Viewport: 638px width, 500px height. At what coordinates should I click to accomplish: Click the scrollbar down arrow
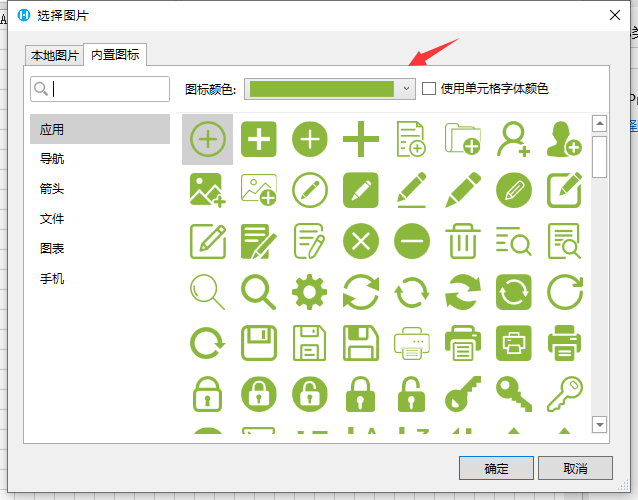click(x=599, y=425)
